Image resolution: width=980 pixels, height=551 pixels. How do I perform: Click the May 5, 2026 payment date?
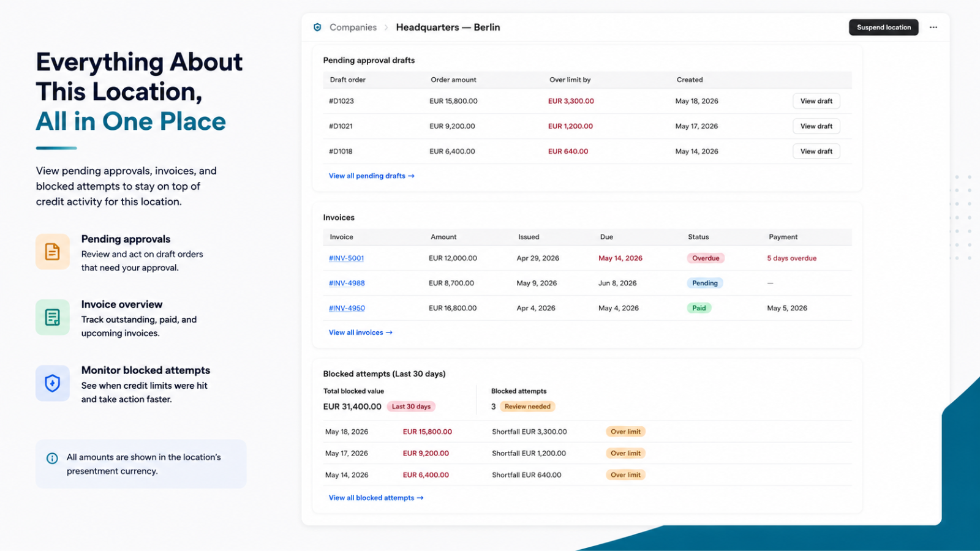pyautogui.click(x=787, y=309)
